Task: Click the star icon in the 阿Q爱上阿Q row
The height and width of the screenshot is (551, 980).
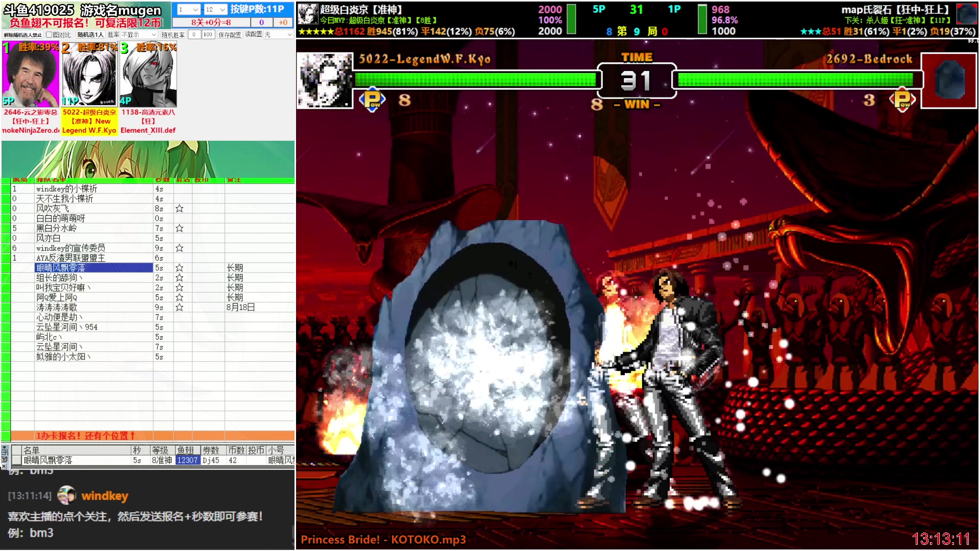Action: click(x=179, y=297)
